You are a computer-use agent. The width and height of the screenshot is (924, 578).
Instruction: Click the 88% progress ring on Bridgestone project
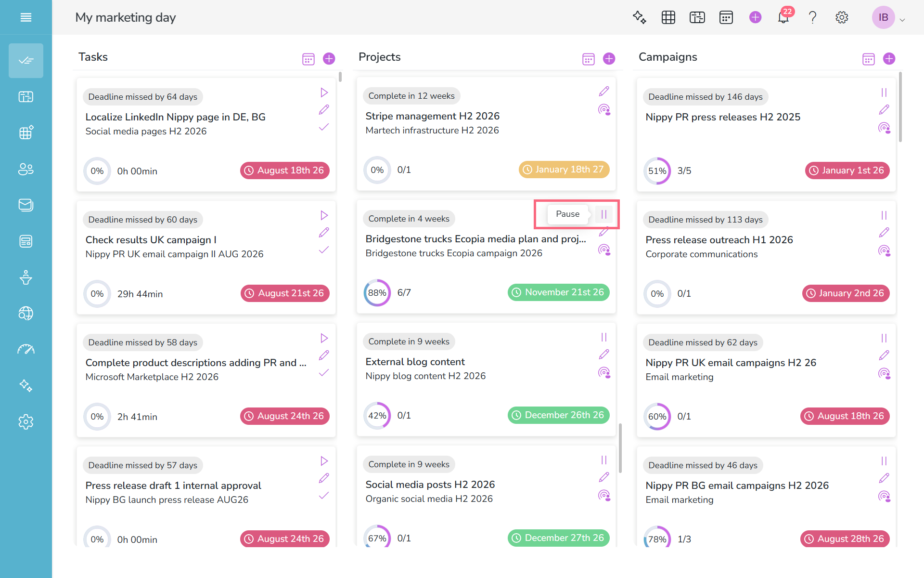[x=377, y=293]
